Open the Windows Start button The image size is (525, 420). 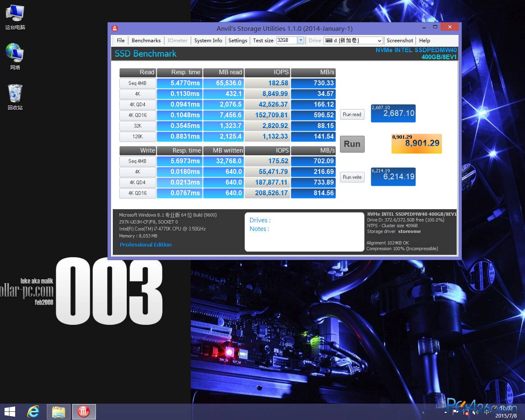(x=9, y=412)
